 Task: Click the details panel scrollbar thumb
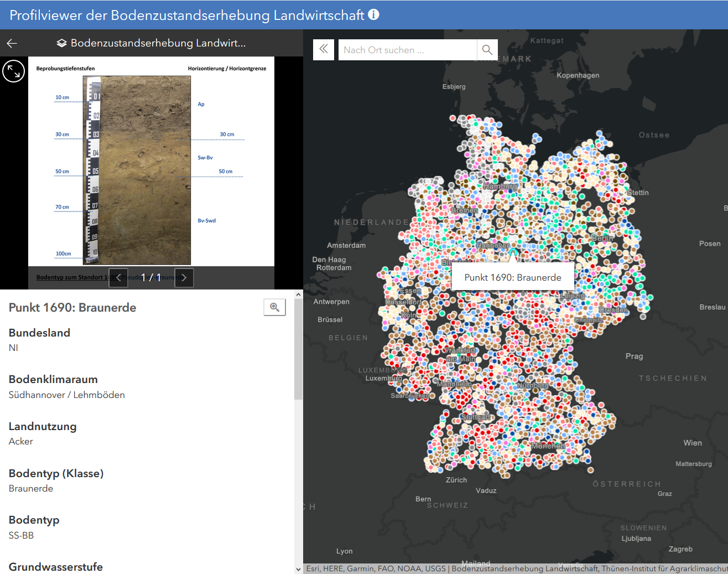tap(298, 349)
